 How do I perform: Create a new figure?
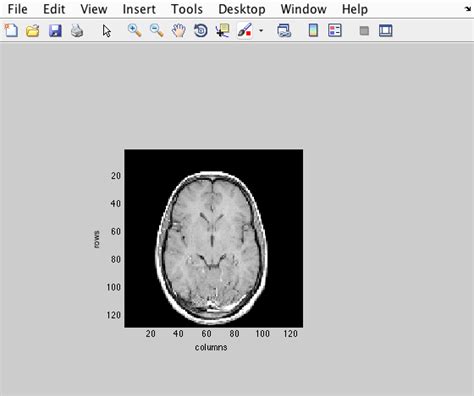point(11,31)
